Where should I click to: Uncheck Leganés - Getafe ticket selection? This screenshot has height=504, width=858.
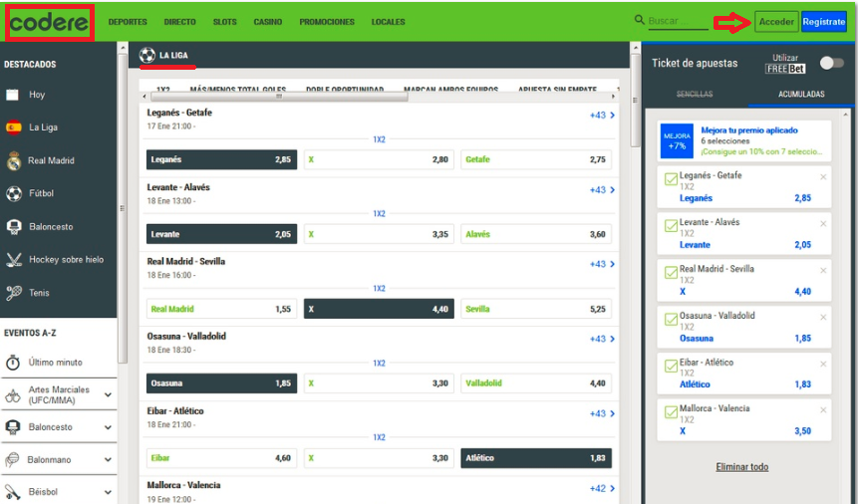(x=671, y=179)
